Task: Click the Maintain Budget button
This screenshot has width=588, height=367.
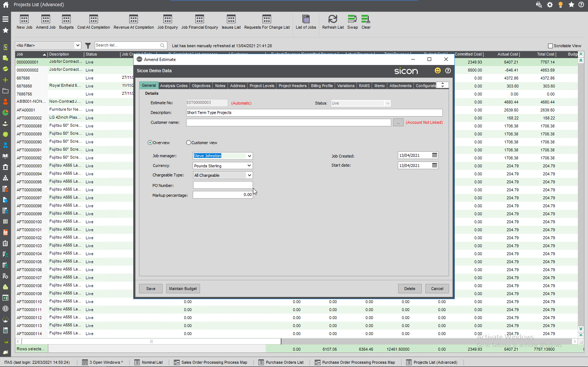Action: [x=183, y=288]
